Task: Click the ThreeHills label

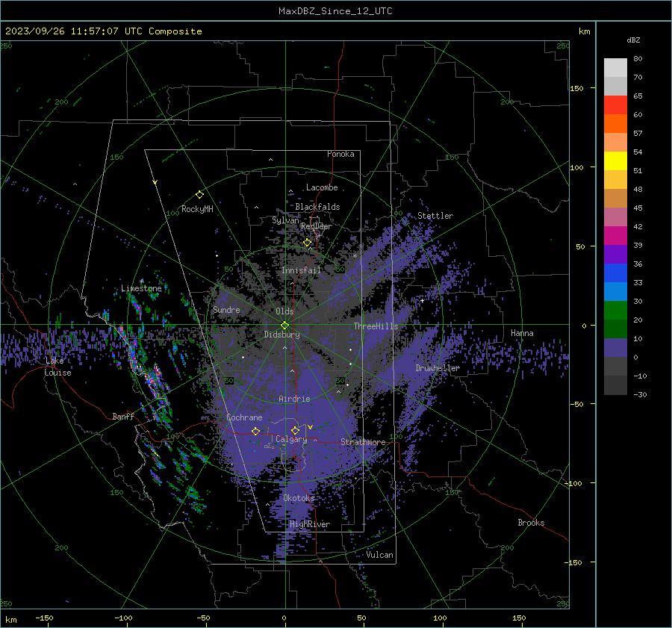Action: pos(376,326)
